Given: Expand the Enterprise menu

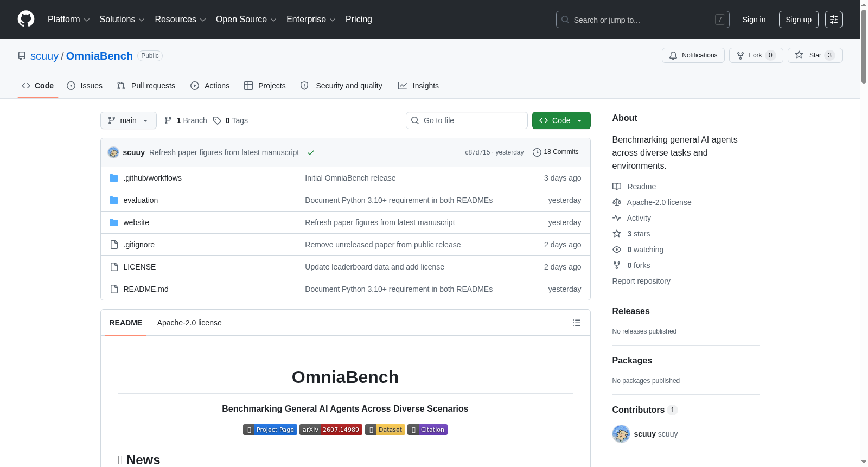Looking at the screenshot, I should tap(311, 20).
